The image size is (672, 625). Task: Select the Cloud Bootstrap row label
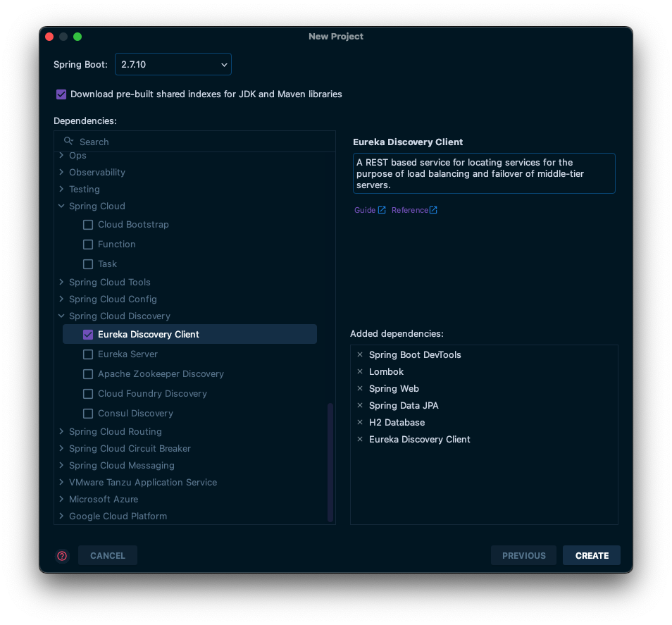[133, 225]
